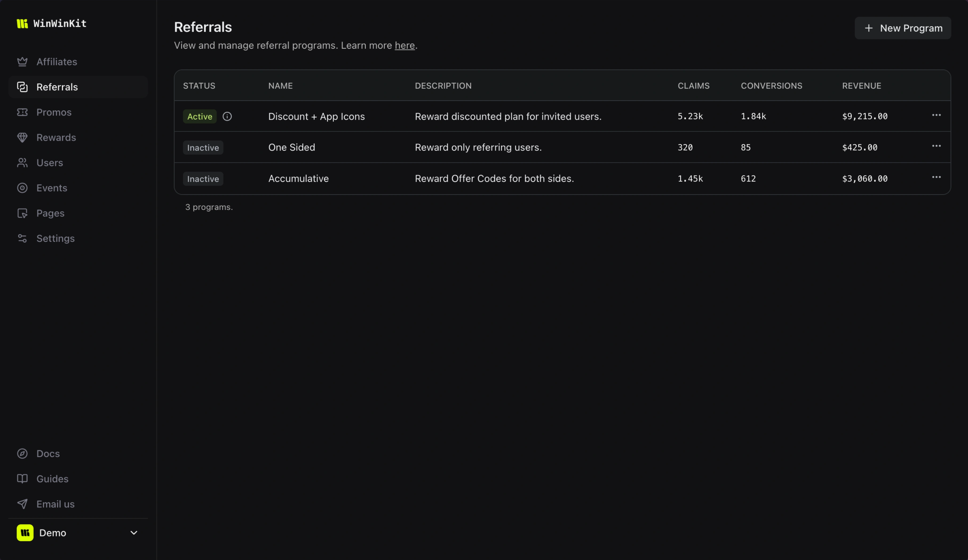Expand the Demo workspace selector
The height and width of the screenshot is (560, 968).
(x=134, y=533)
